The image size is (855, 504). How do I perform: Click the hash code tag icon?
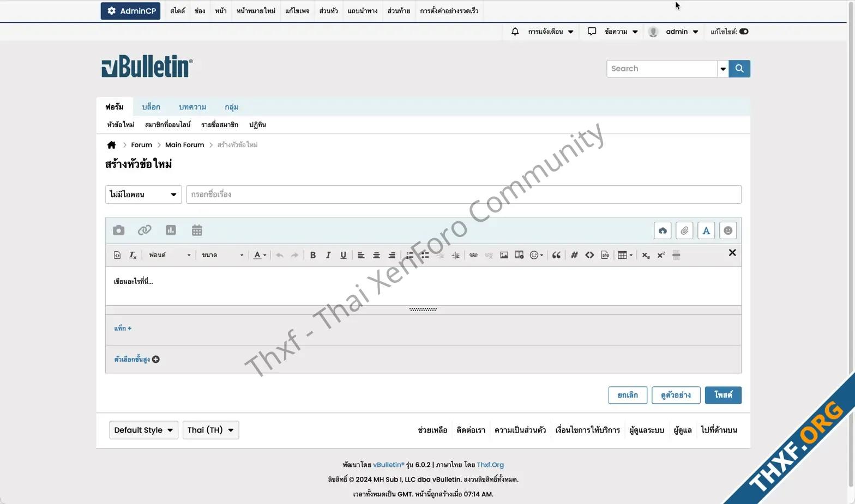click(x=574, y=255)
